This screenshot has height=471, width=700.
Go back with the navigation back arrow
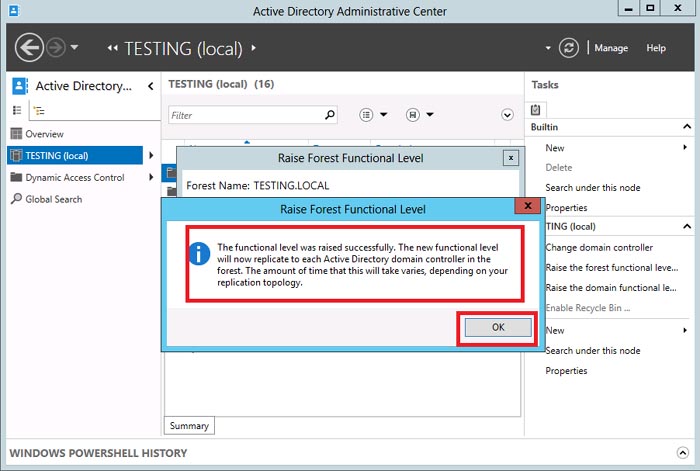pyautogui.click(x=29, y=47)
